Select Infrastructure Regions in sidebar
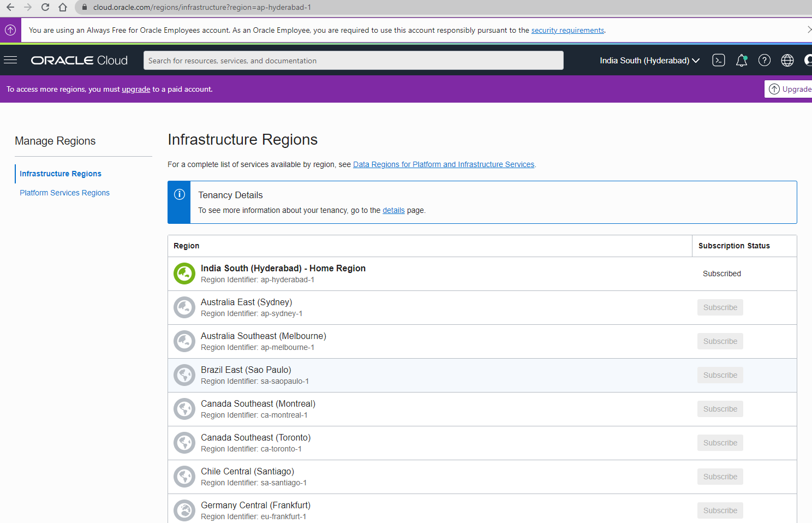Image resolution: width=812 pixels, height=523 pixels. [x=61, y=174]
